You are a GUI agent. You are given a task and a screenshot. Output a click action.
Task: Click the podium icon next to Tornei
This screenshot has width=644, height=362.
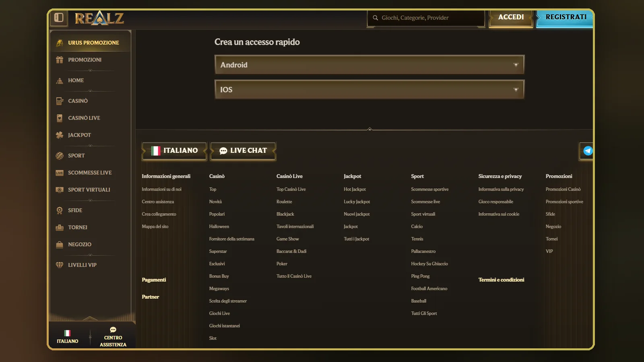pos(60,227)
